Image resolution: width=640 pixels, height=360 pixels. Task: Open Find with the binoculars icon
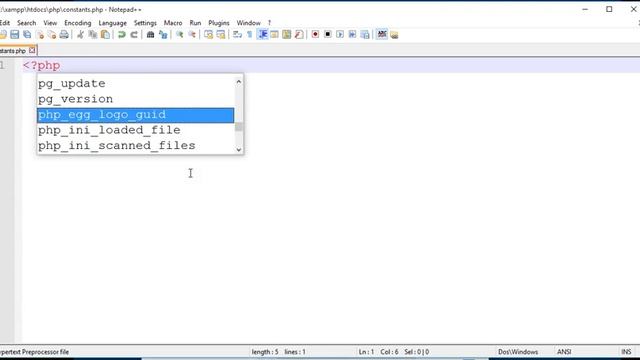(x=150, y=35)
